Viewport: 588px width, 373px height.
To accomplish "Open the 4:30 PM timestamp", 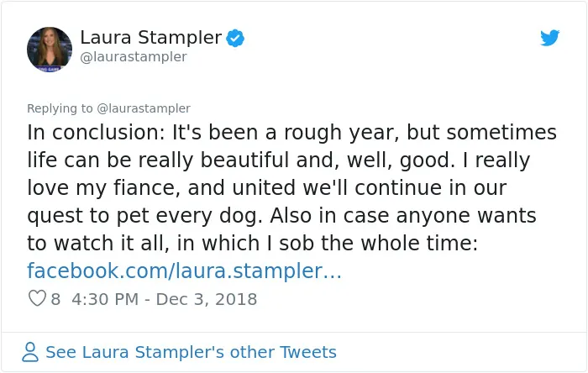I will tap(105, 299).
